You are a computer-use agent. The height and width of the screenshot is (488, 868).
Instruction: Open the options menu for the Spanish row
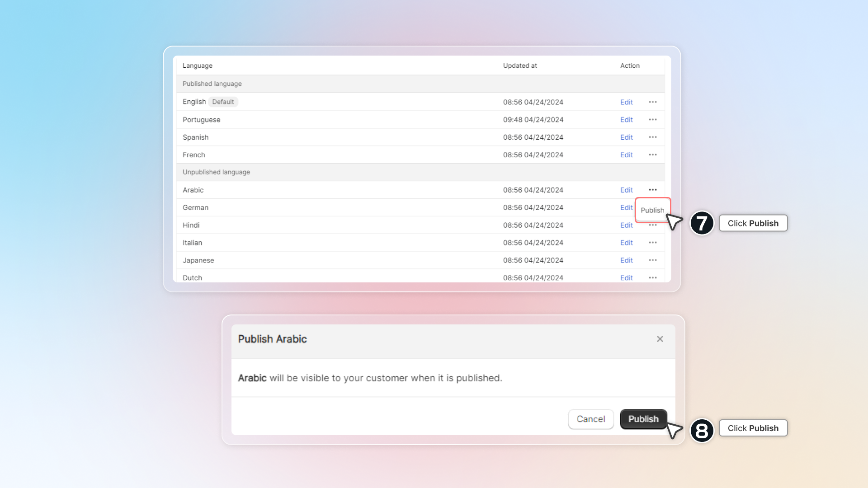click(653, 137)
